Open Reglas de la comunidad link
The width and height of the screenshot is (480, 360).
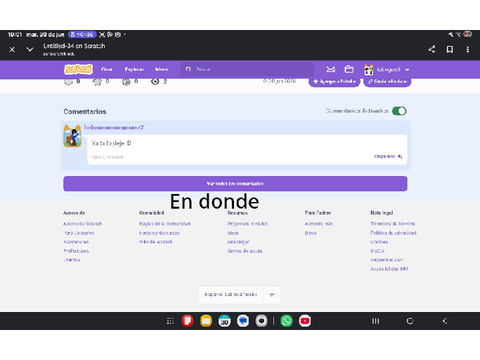pyautogui.click(x=165, y=224)
